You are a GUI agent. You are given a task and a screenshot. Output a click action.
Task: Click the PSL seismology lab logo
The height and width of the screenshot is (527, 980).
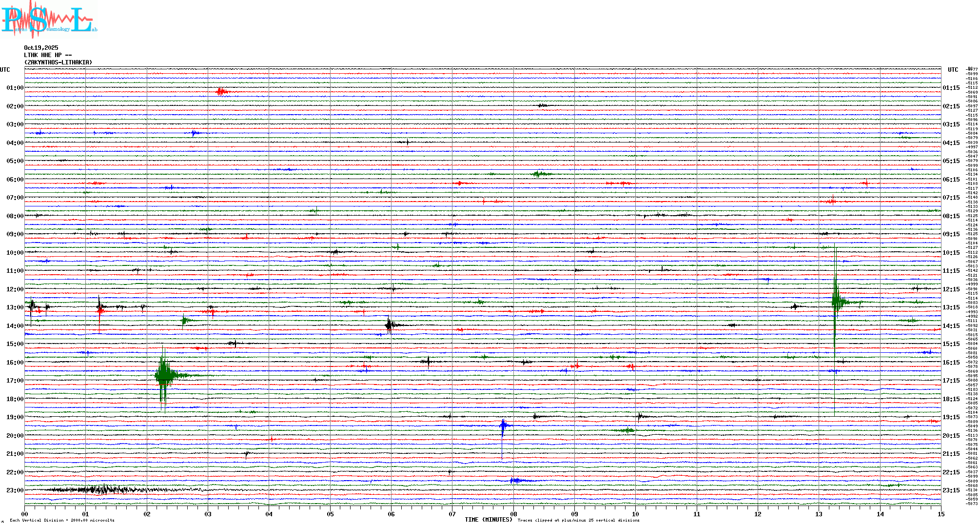click(x=49, y=20)
